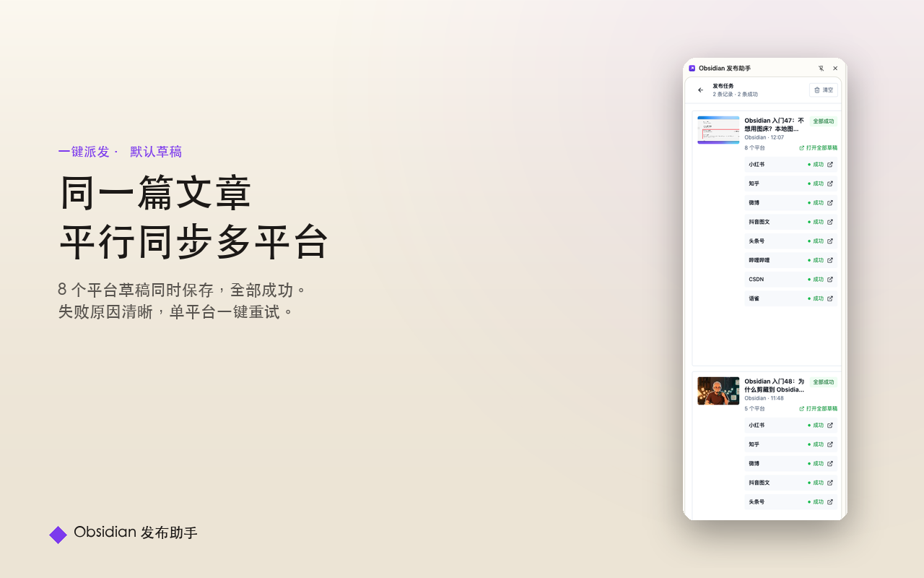Click the unpin icon in the panel title bar
Viewport: 924px width, 578px height.
pyautogui.click(x=821, y=69)
